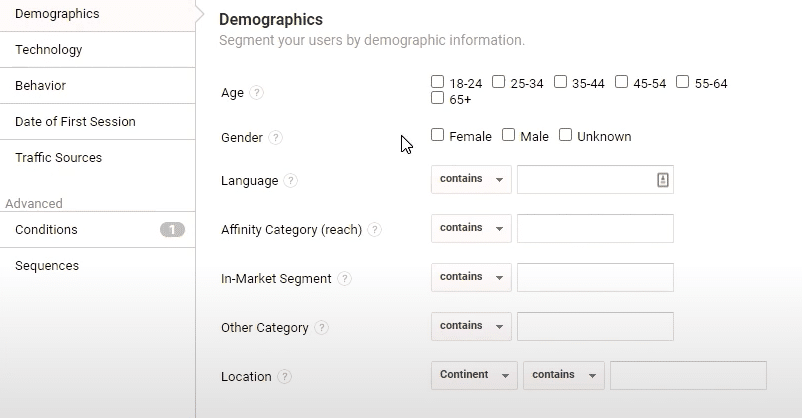Screen dimensions: 802x418
Task: Click the Conditions count badge showing 1
Action: (172, 230)
